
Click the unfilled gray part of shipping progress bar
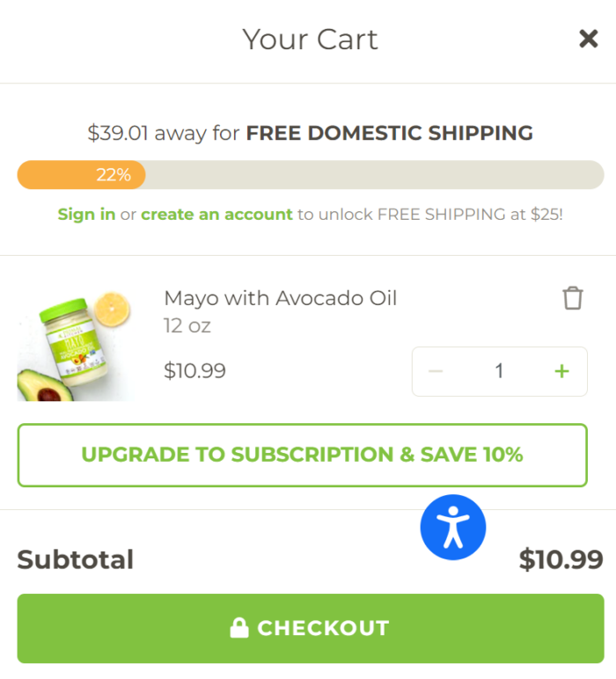pyautogui.click(x=375, y=175)
